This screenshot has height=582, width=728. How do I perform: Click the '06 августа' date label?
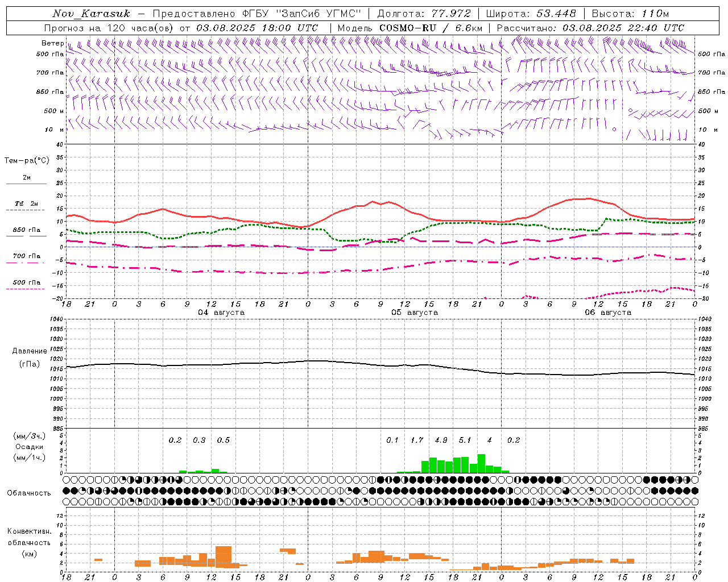tap(608, 313)
